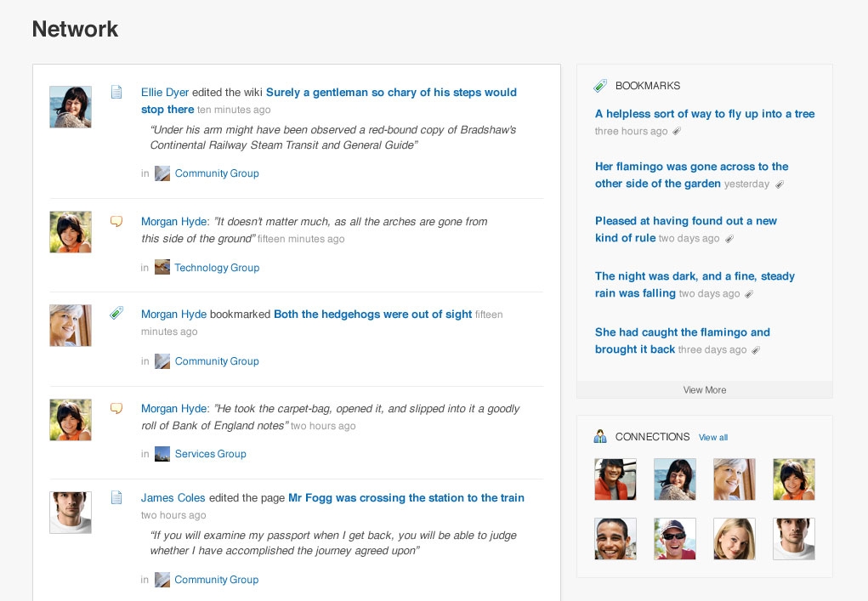Screen dimensions: 868x601
Task: Click the bookmark tag icon beside 'Morgan Hyde bookmarked'
Action: point(116,313)
